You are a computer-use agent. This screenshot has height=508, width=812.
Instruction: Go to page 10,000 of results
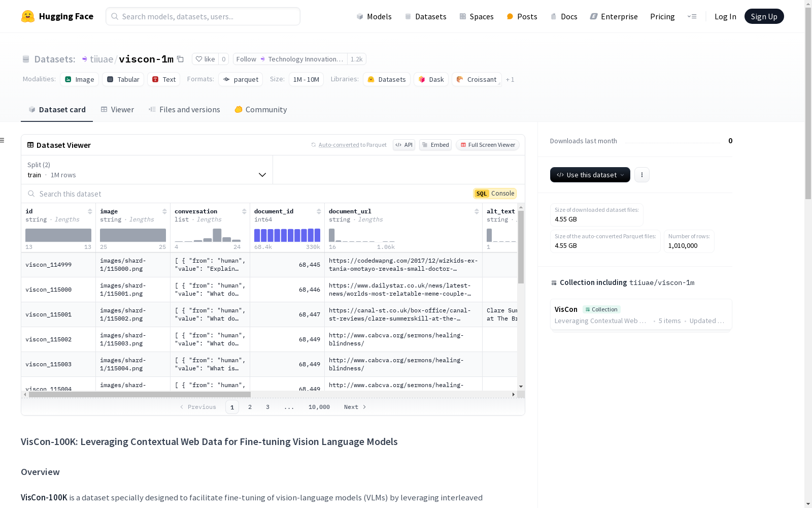point(319,407)
